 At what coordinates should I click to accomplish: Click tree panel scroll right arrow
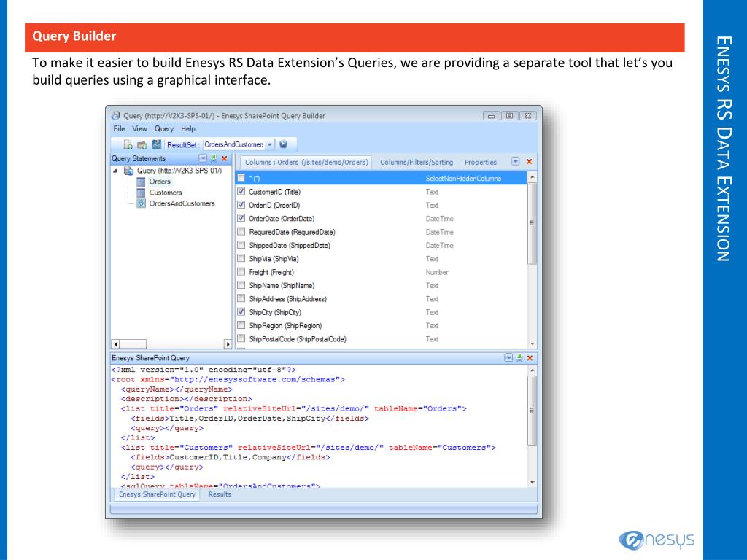pyautogui.click(x=228, y=344)
